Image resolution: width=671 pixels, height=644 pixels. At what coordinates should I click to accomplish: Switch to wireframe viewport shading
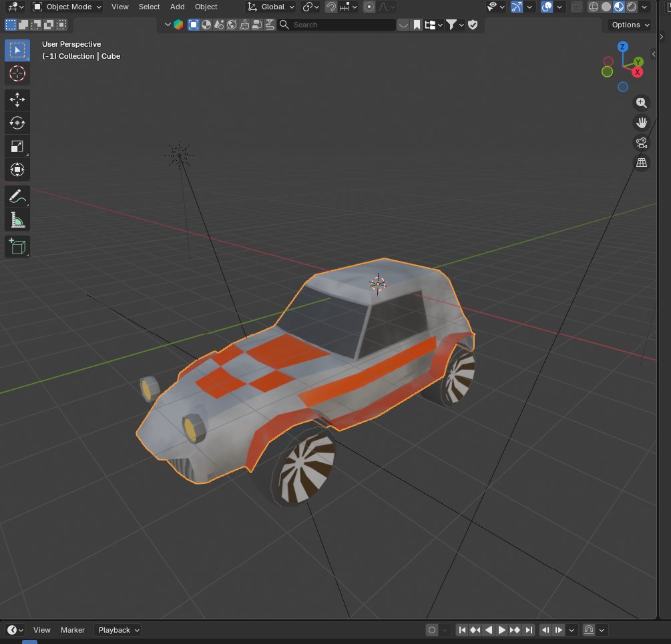[x=593, y=7]
